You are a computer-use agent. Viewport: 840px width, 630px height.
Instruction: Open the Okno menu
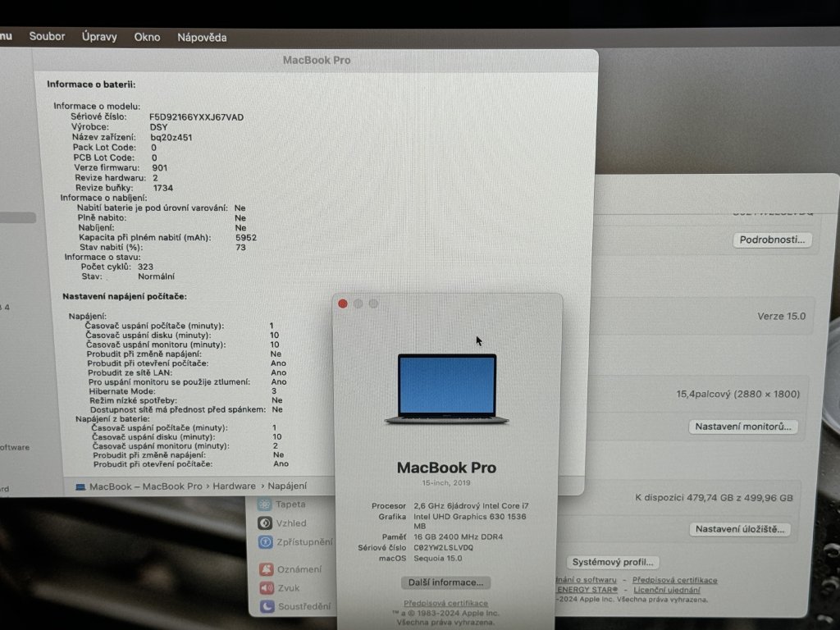point(147,37)
